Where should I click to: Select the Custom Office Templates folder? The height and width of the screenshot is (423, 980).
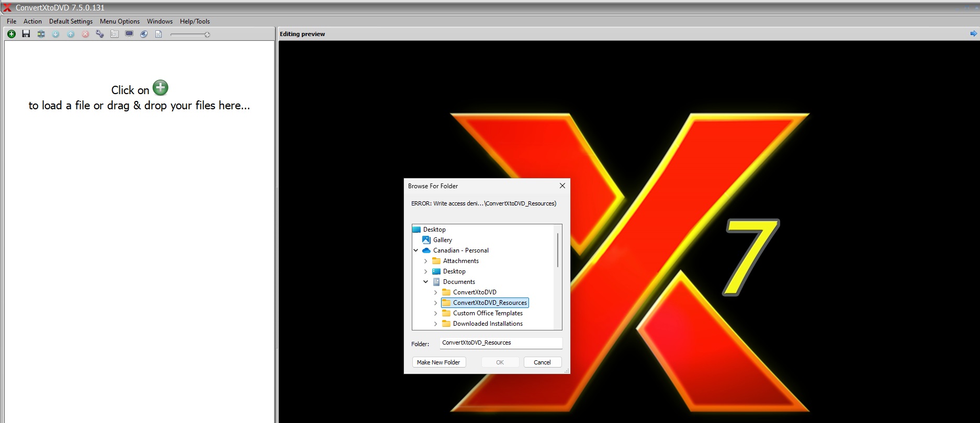coord(488,313)
